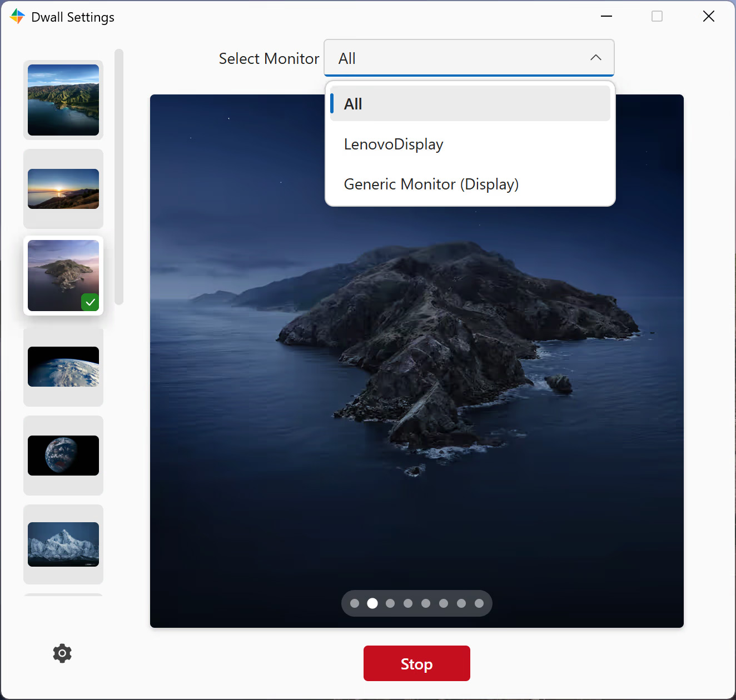Open settings with the gear icon
This screenshot has height=700, width=736.
point(62,653)
